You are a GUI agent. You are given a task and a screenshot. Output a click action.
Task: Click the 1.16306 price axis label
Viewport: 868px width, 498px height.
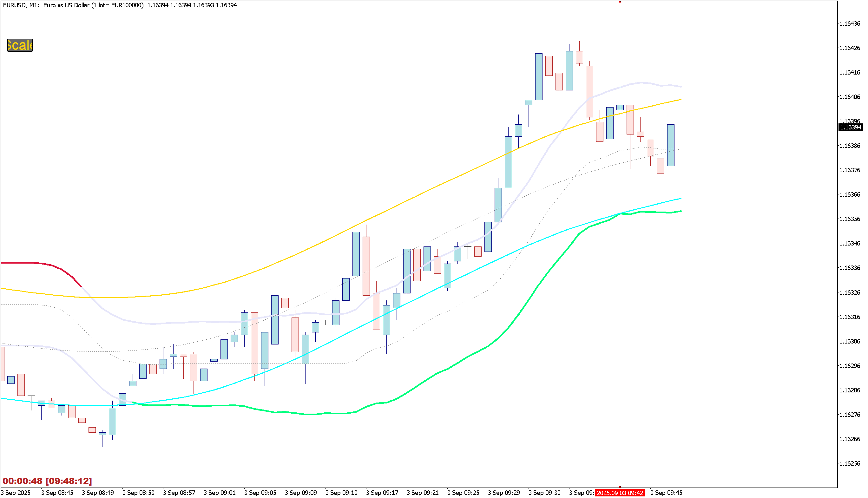point(850,341)
